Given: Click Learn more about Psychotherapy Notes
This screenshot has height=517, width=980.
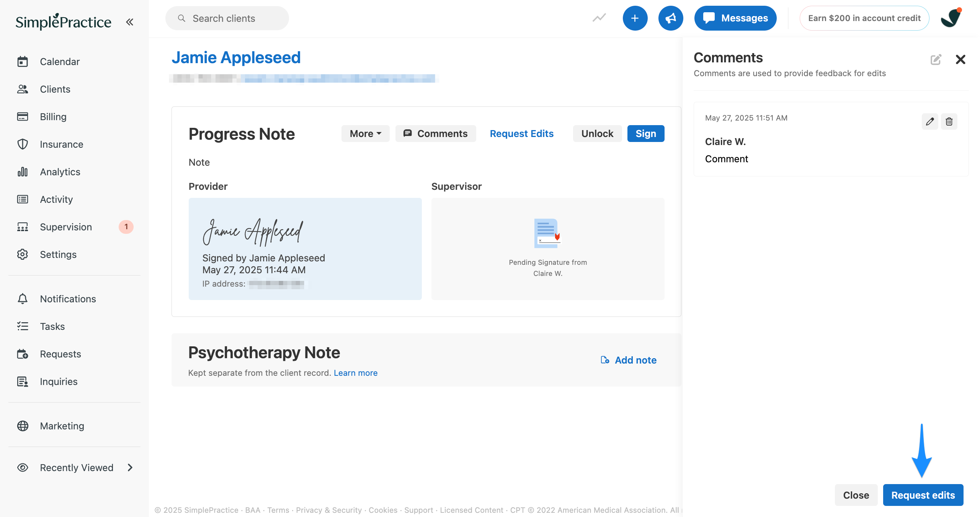Looking at the screenshot, I should 356,373.
